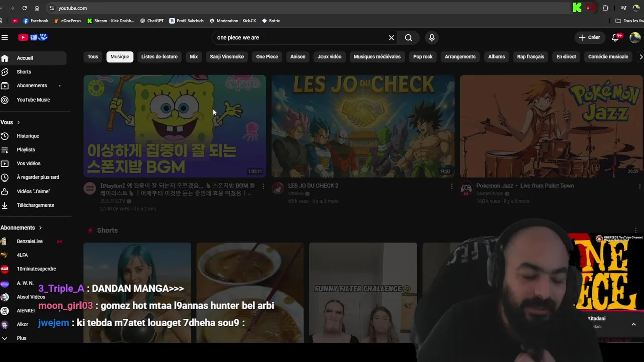
Task: Open options menu for the Pokemon Jazz video
Action: [639, 186]
